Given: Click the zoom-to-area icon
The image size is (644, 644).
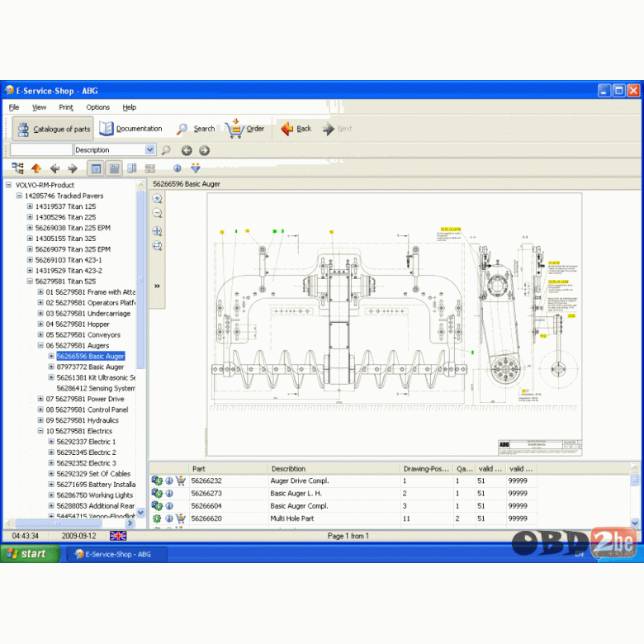Looking at the screenshot, I should [x=158, y=245].
